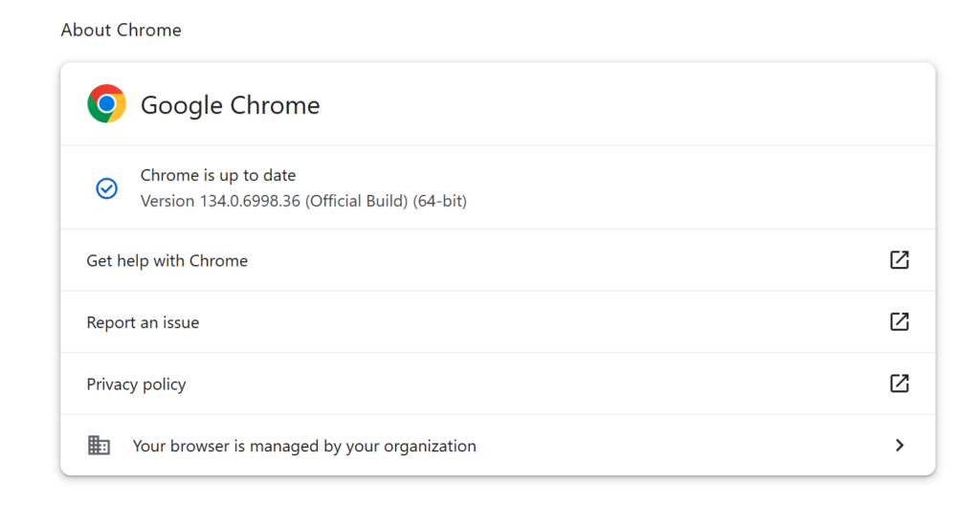
Task: Click the organization building icon
Action: 99,445
